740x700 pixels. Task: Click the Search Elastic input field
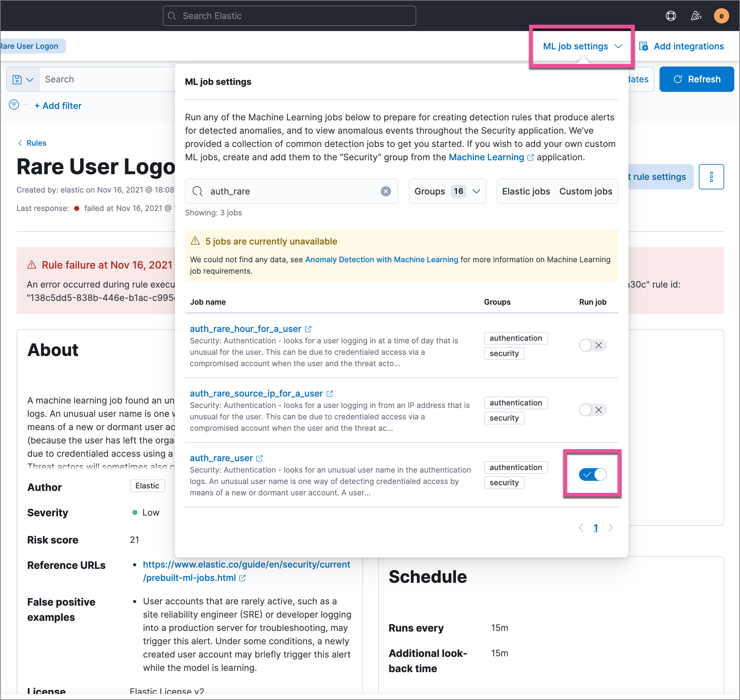click(x=289, y=16)
